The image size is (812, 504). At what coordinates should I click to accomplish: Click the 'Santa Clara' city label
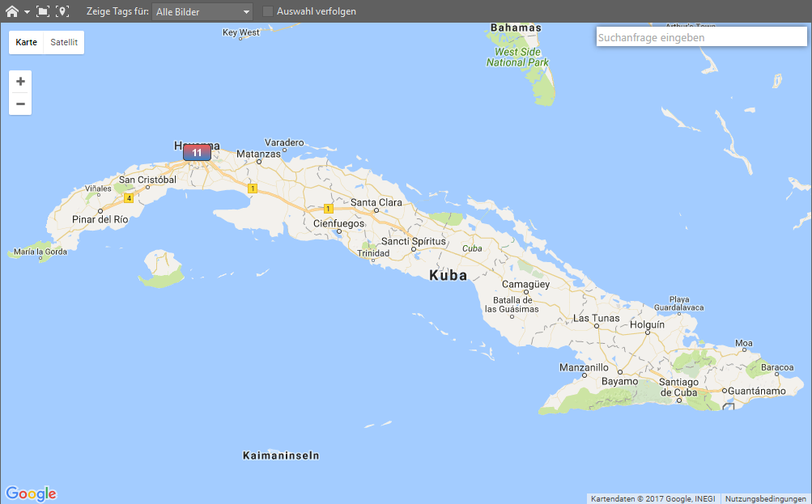(x=376, y=202)
